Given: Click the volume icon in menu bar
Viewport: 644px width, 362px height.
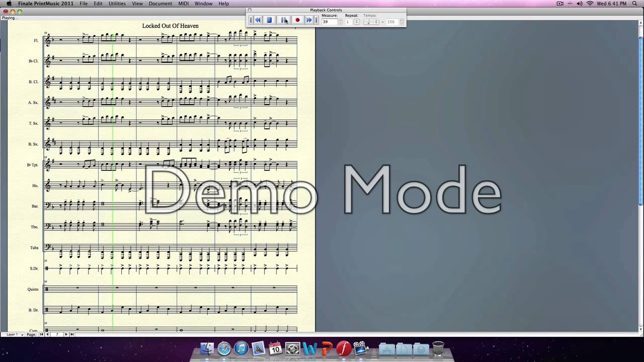Looking at the screenshot, I should click(x=580, y=4).
